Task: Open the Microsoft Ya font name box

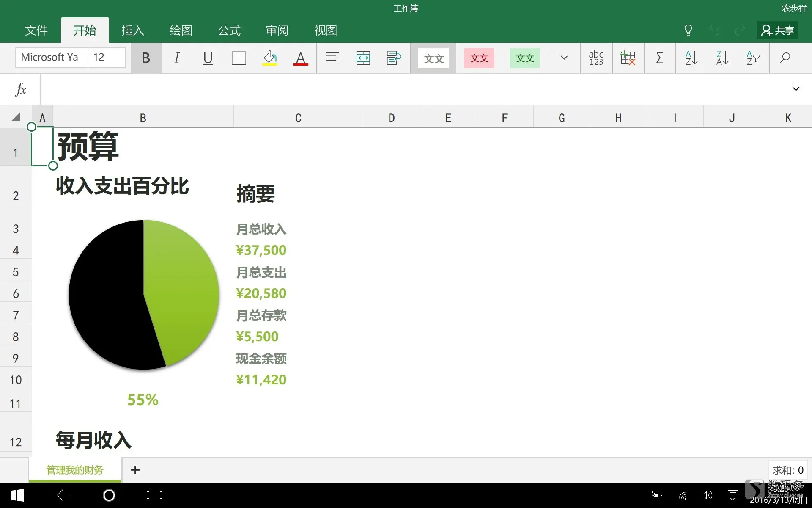Action: (x=52, y=58)
